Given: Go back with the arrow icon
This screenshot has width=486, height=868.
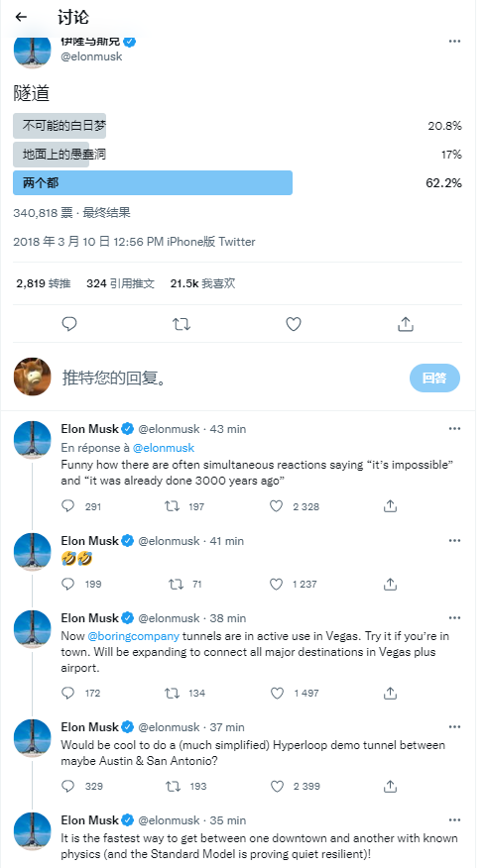Looking at the screenshot, I should (21, 17).
